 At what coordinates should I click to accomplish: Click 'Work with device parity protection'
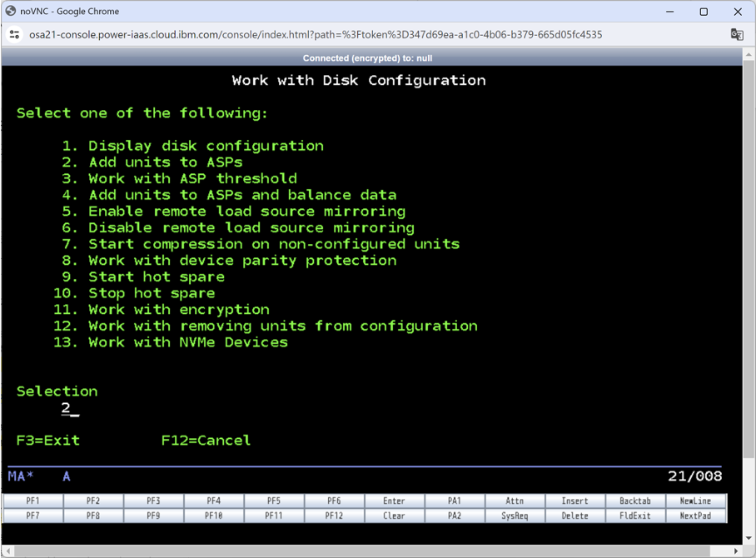[242, 261]
